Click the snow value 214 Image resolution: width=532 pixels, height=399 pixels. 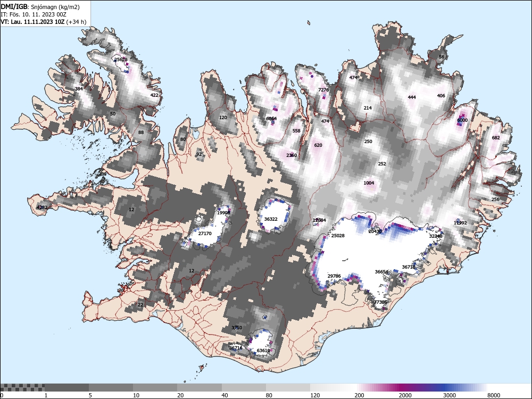368,108
